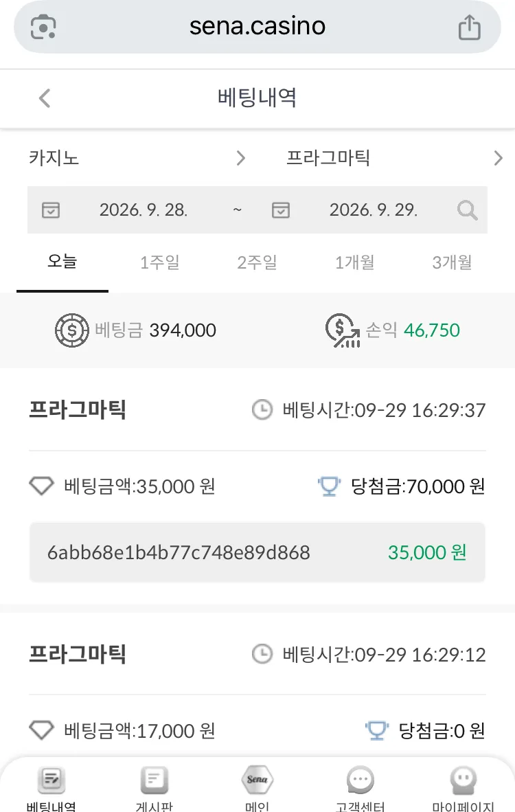The image size is (515, 812).
Task: Tap the back arrow beside 베팅내역
Action: [45, 98]
